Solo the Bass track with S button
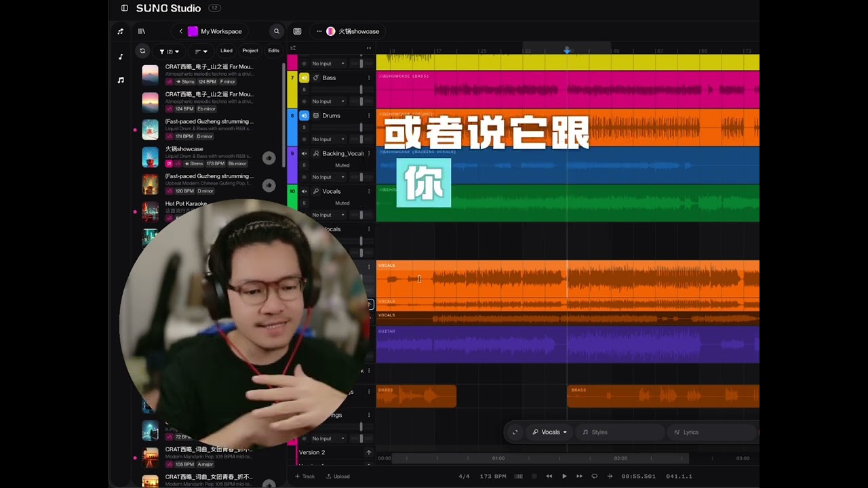 pyautogui.click(x=304, y=89)
